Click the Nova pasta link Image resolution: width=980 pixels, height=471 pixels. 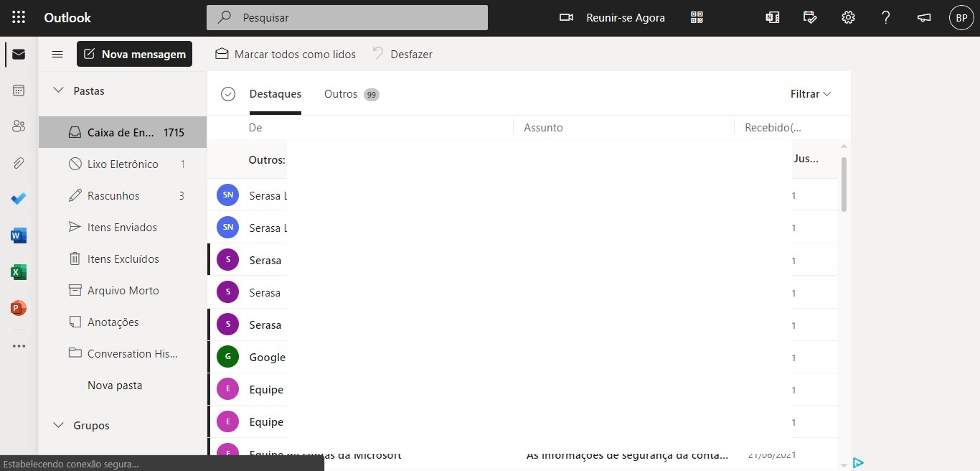coord(115,385)
